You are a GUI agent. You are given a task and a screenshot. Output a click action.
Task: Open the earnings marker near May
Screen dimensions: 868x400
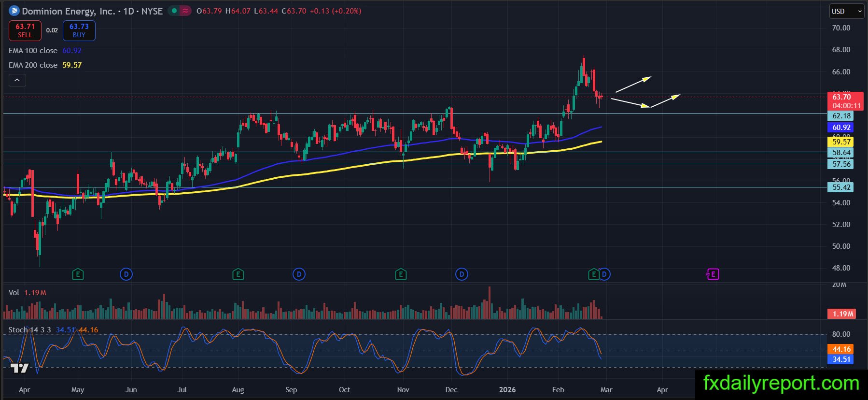click(78, 274)
